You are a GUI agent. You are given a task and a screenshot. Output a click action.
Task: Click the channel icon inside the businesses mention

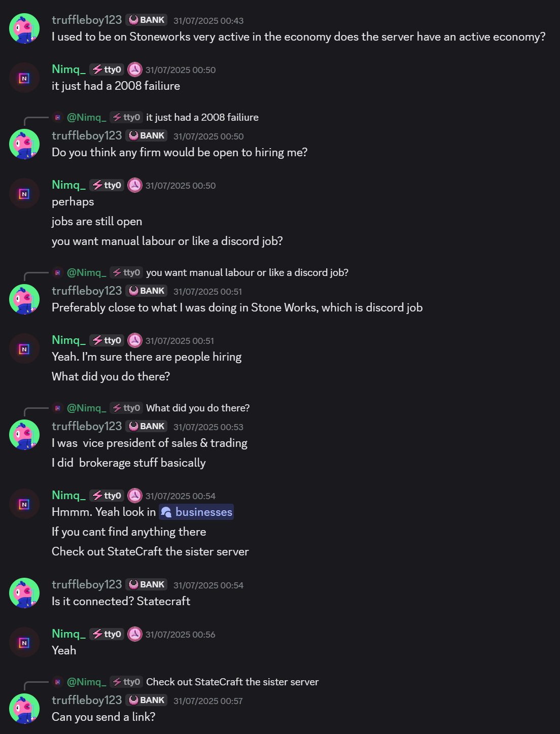pos(167,512)
